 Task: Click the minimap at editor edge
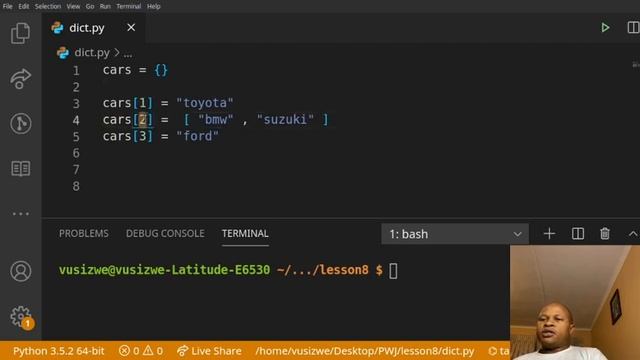click(636, 64)
